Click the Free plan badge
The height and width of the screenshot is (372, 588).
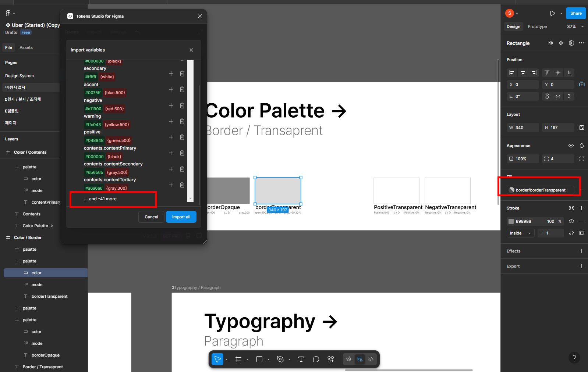[26, 32]
